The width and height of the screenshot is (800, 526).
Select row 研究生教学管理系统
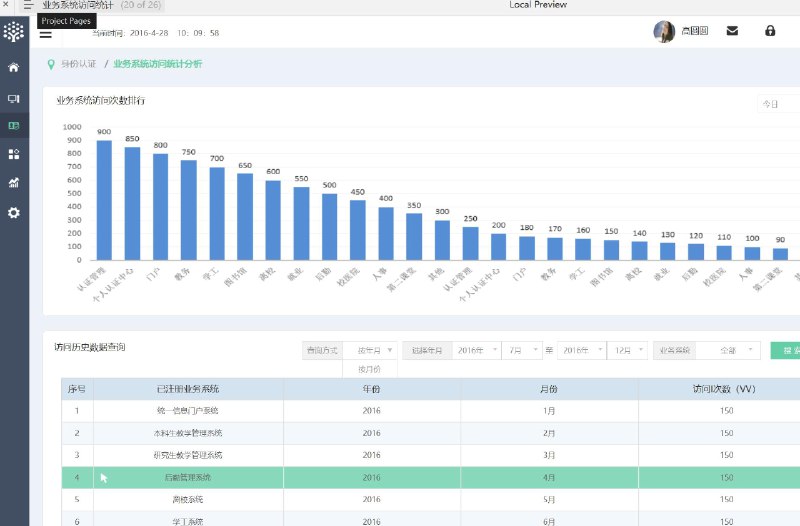[431, 455]
